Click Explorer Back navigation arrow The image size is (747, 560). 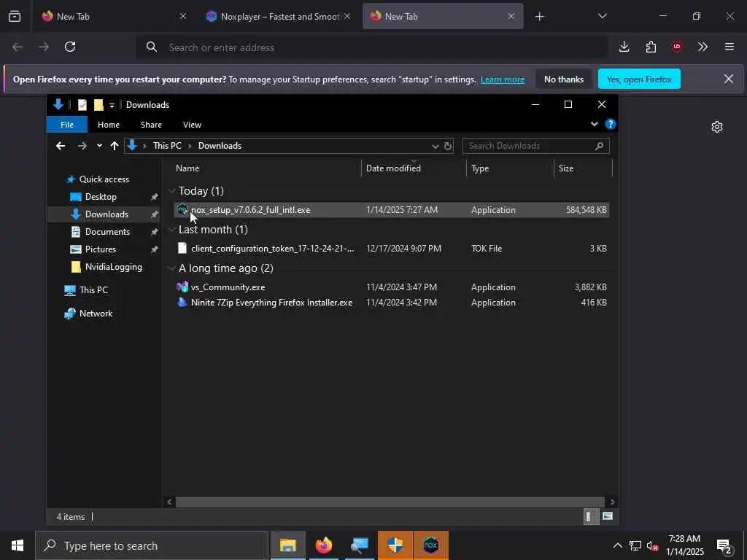tap(61, 146)
